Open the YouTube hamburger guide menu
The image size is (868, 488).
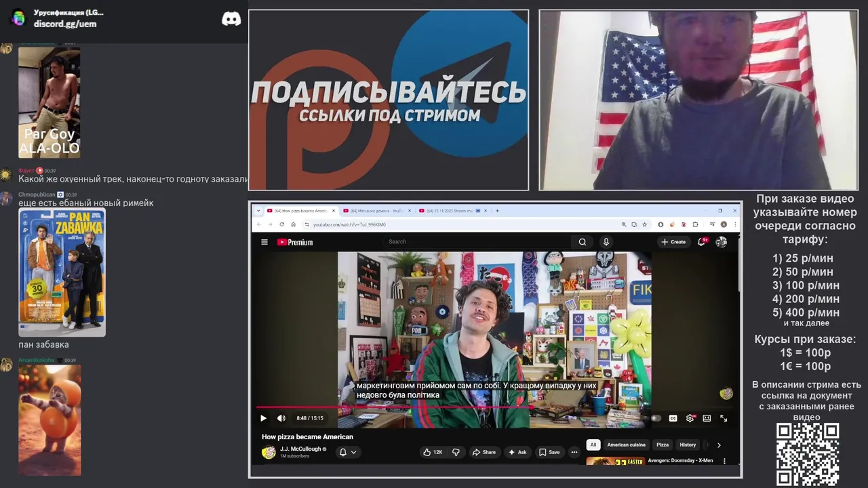tap(264, 242)
